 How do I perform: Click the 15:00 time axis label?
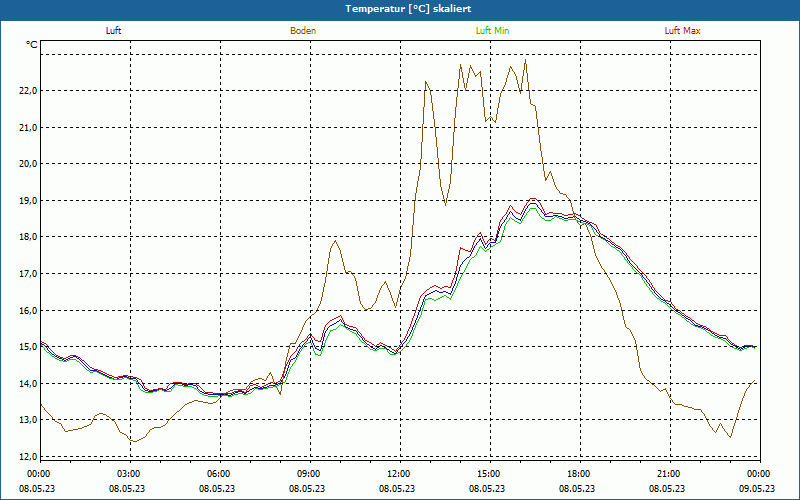(x=487, y=474)
